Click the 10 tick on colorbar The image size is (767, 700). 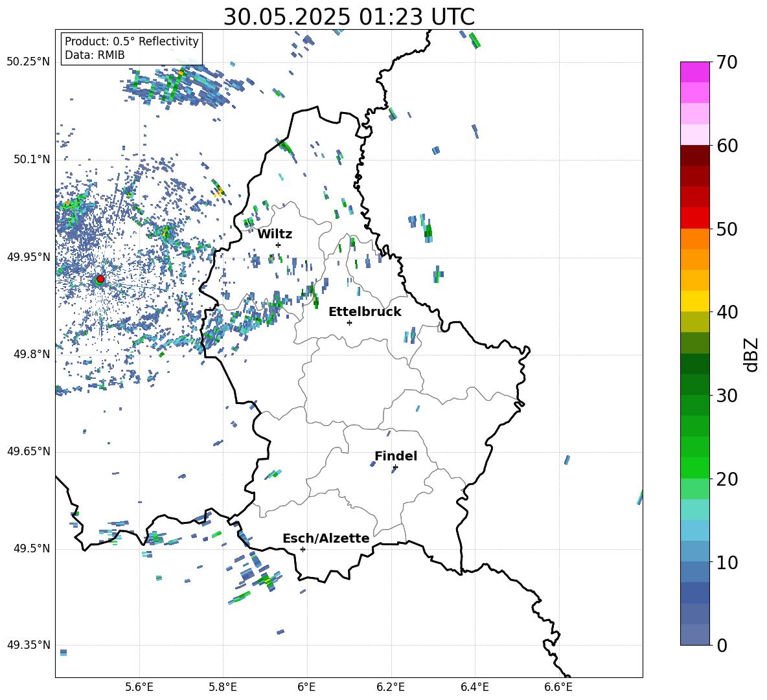pos(727,562)
